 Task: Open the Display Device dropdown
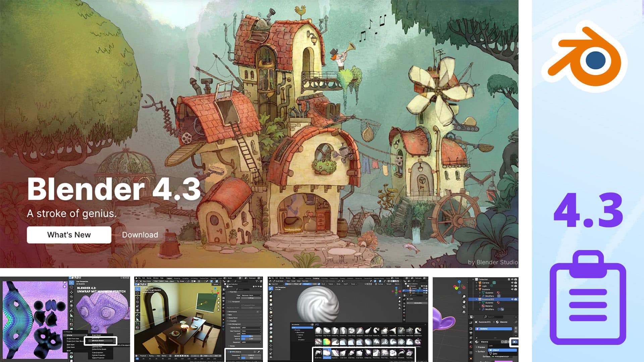pyautogui.click(x=251, y=327)
